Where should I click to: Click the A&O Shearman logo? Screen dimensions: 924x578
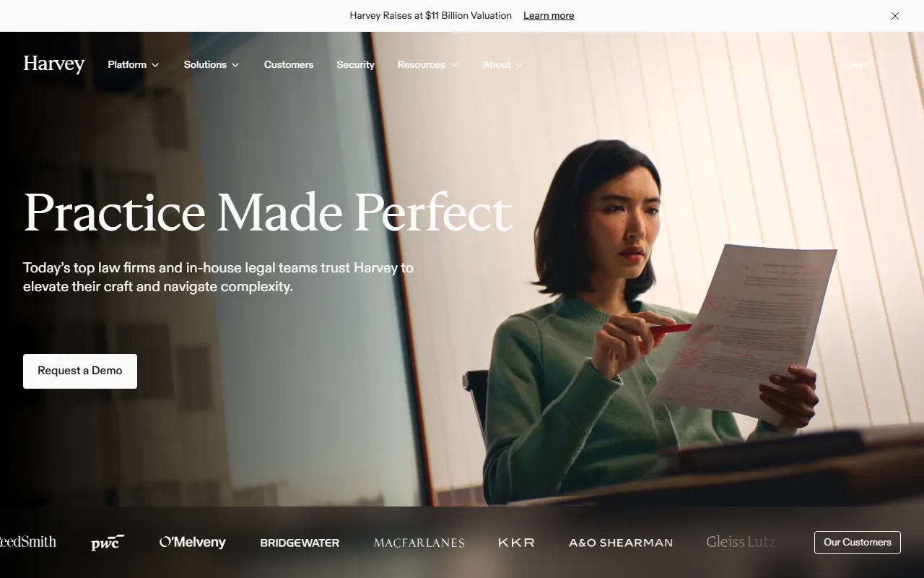tap(621, 543)
